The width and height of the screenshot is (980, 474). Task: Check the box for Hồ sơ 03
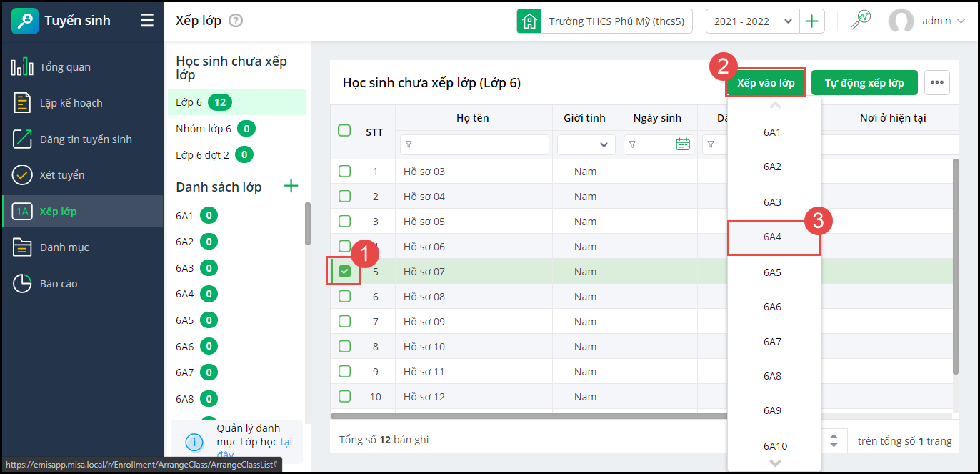pyautogui.click(x=344, y=172)
